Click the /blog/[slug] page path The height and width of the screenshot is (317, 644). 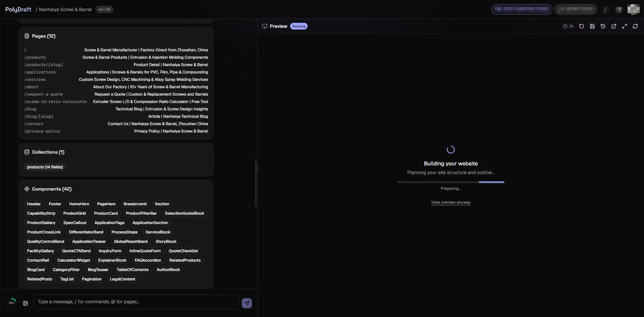click(x=39, y=116)
